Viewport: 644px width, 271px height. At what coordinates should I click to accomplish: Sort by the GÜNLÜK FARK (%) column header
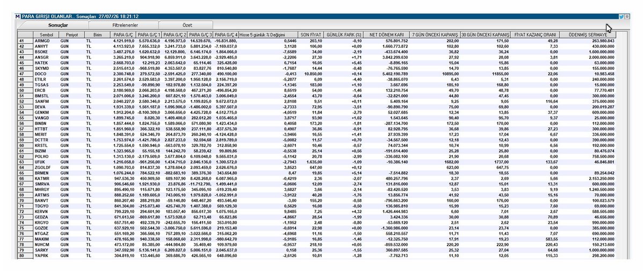343,35
